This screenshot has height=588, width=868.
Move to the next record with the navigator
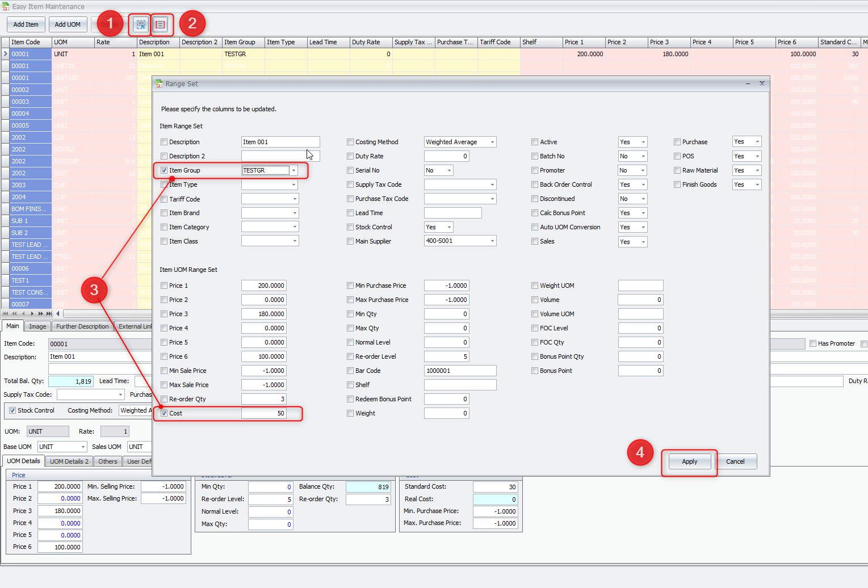[32, 313]
